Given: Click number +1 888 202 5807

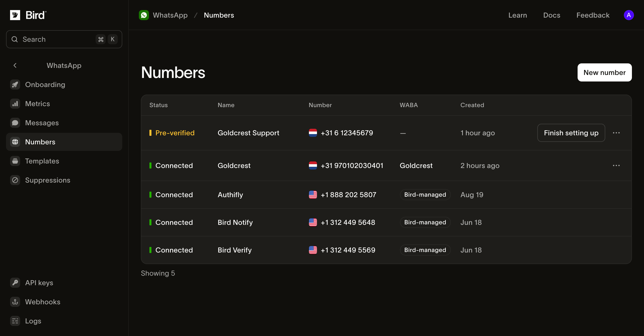Looking at the screenshot, I should [x=348, y=195].
